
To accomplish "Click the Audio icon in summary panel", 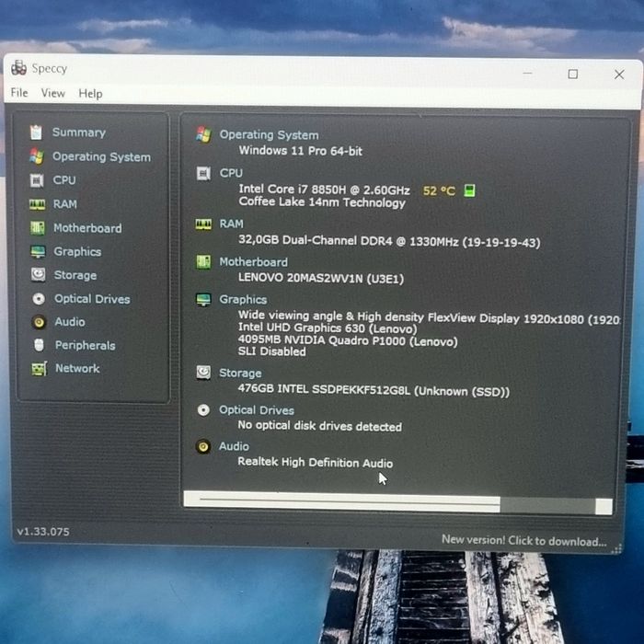I will tap(203, 446).
